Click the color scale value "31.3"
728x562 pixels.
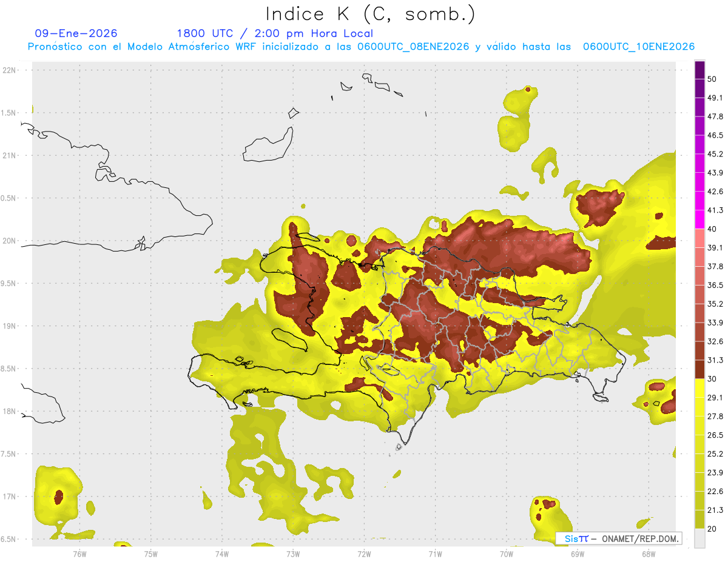(x=715, y=360)
